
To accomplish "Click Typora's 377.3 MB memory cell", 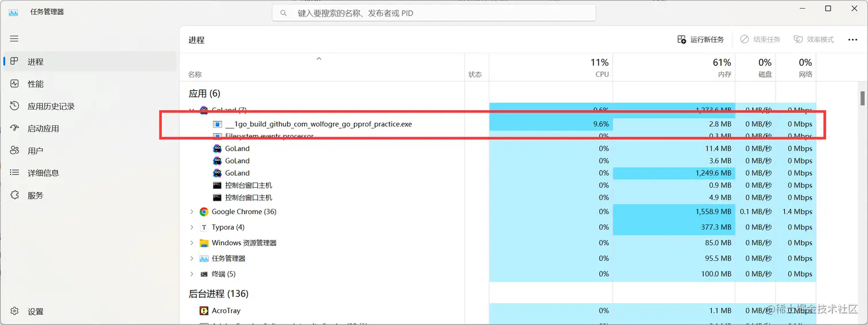I will coord(674,227).
